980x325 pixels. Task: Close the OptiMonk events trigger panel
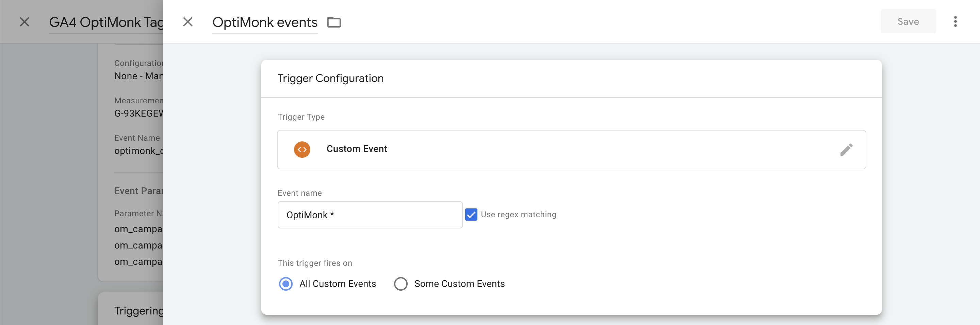click(187, 22)
